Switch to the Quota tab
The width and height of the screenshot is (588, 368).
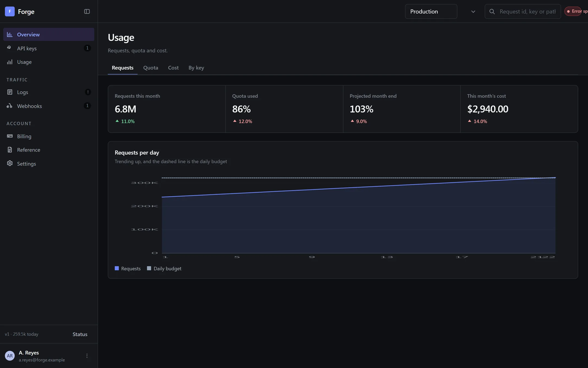tap(151, 68)
